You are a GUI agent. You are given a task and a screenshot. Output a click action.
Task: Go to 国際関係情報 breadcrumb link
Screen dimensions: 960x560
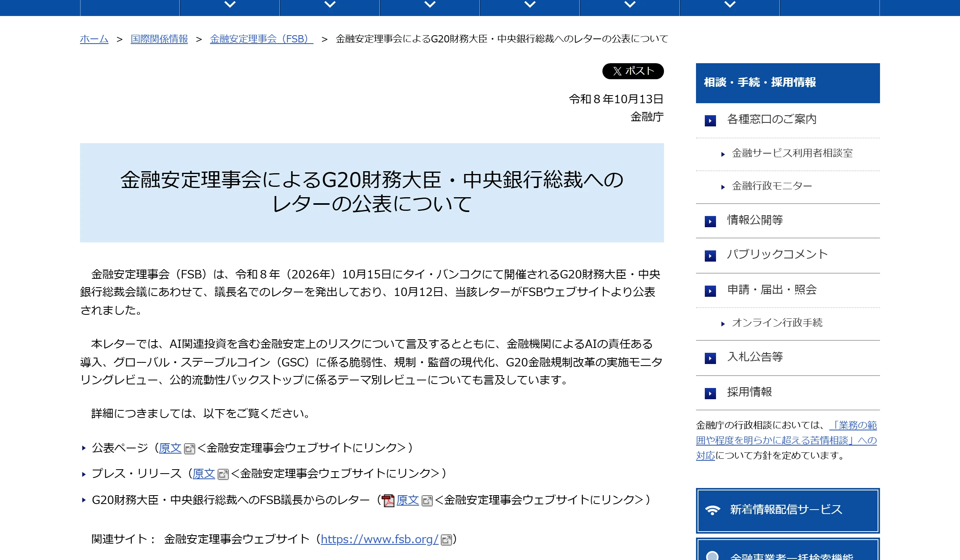point(159,39)
